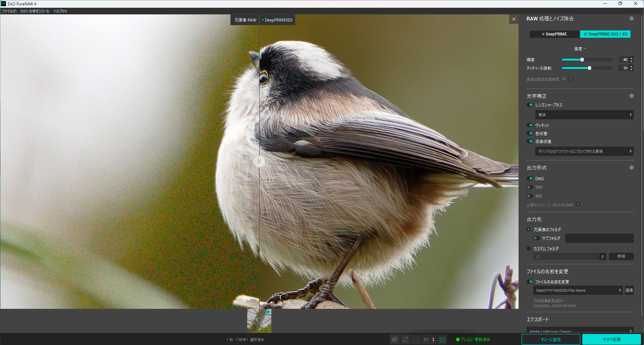Open help icon for 出力形式 section

(x=631, y=168)
